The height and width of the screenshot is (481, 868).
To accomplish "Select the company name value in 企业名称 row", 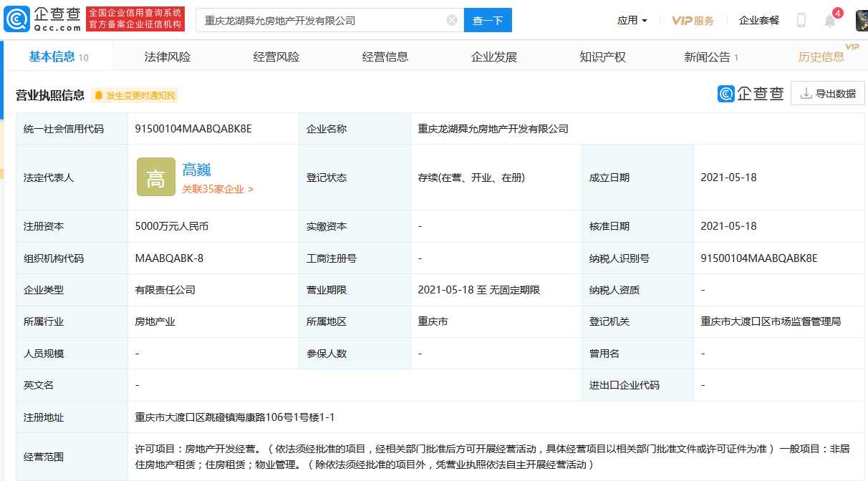I will [493, 129].
